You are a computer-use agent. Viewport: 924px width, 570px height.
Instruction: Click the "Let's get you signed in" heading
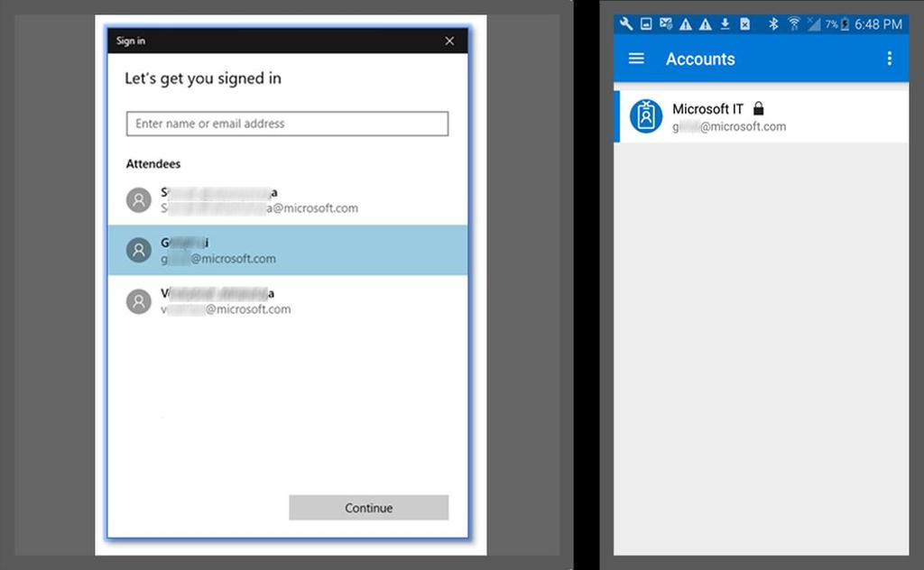(x=203, y=78)
